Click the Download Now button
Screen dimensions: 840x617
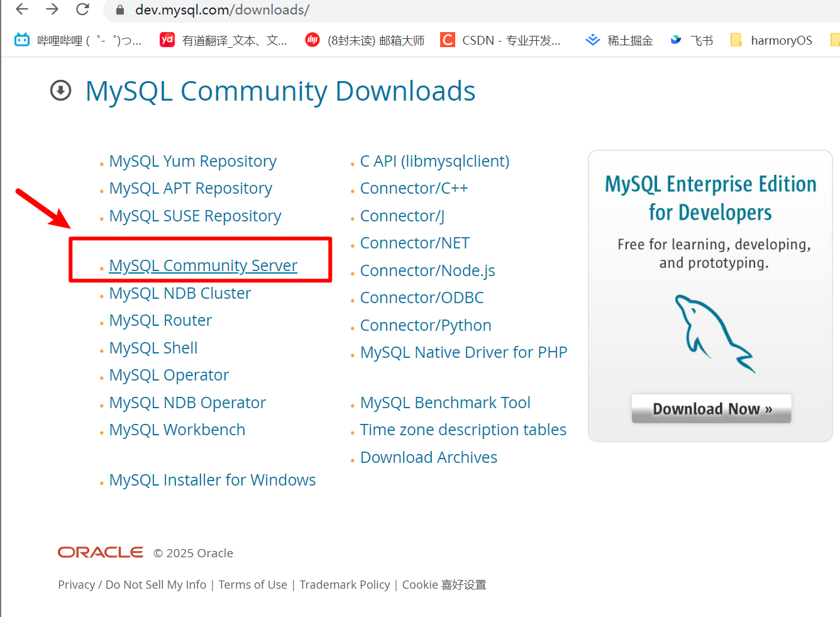coord(711,408)
